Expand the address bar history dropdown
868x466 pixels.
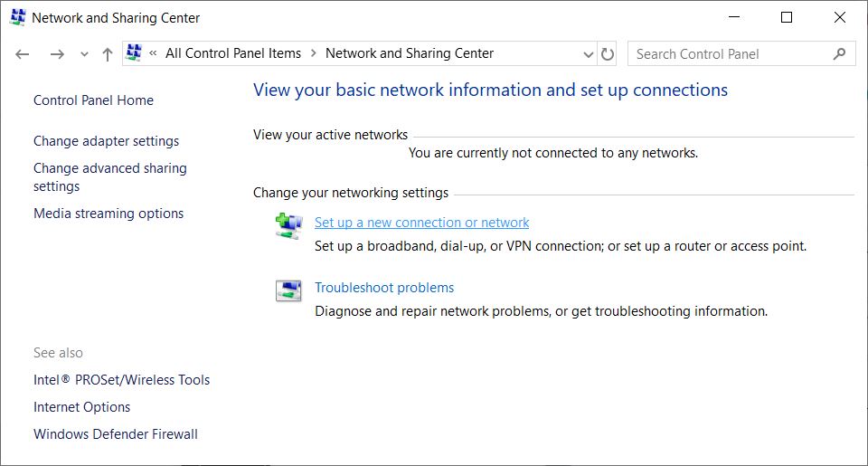(x=589, y=54)
